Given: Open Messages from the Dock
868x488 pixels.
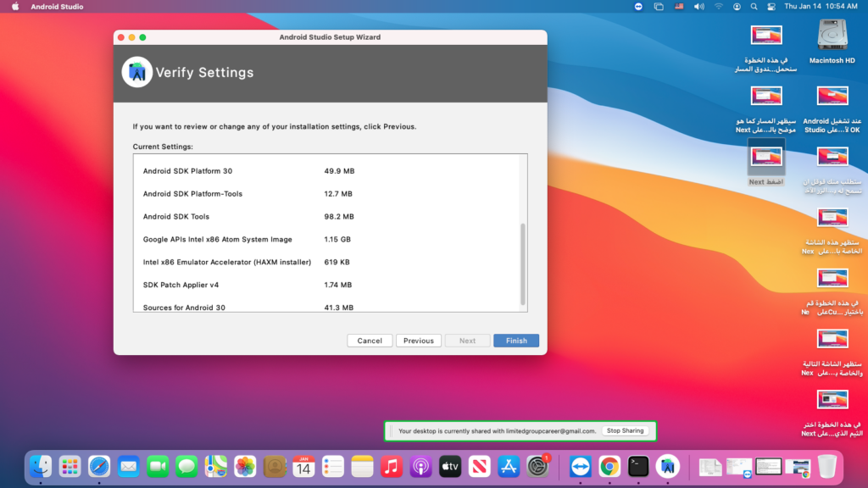Looking at the screenshot, I should coord(186,467).
